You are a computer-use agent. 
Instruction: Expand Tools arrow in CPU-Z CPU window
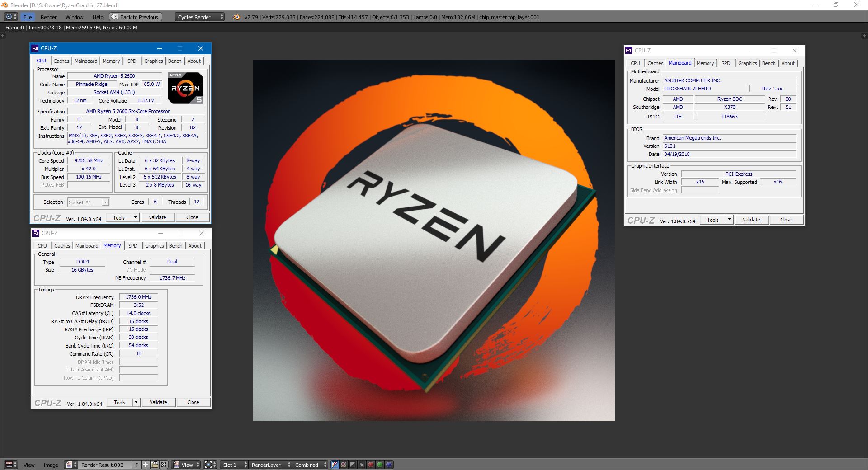tap(135, 217)
